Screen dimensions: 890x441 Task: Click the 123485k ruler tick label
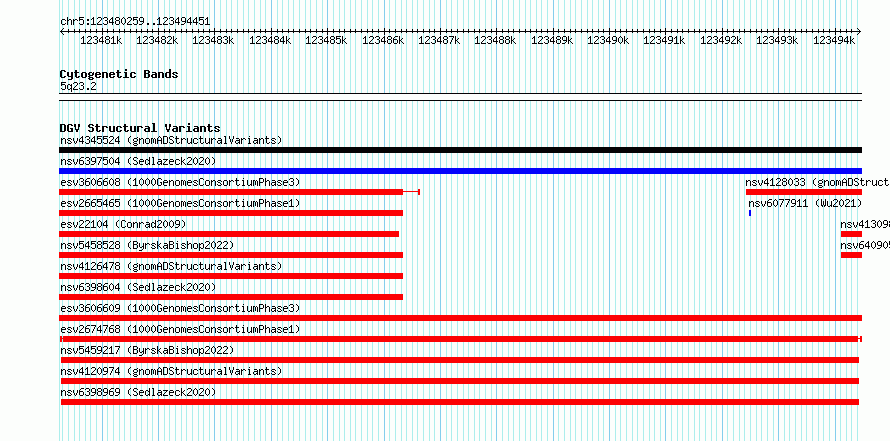coord(326,40)
